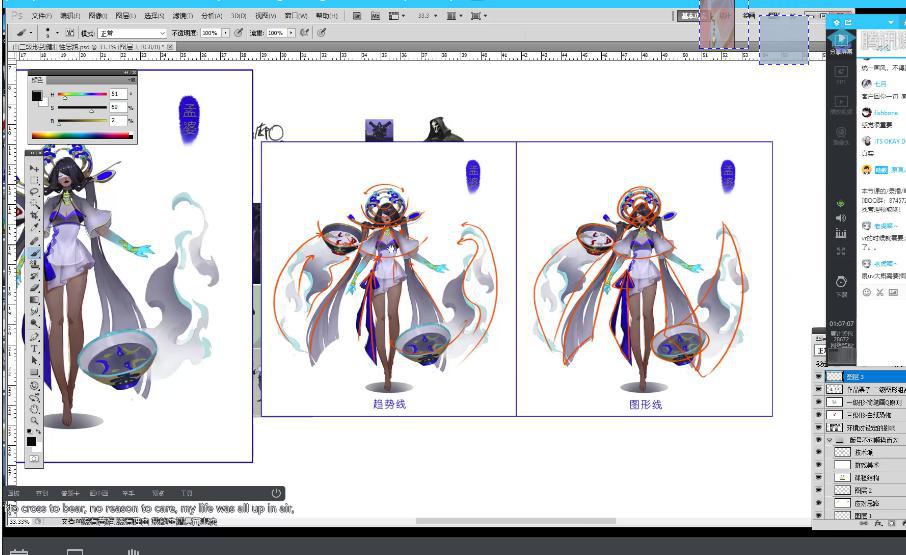Open the arrange documents dropdown
This screenshot has width=906, height=555.
(455, 16)
